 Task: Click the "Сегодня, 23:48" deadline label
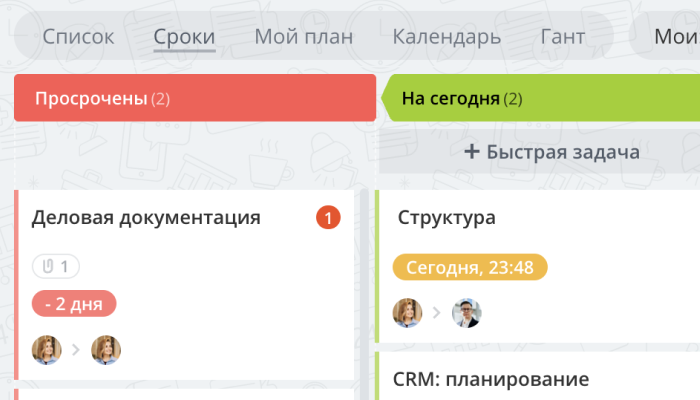[x=470, y=267]
